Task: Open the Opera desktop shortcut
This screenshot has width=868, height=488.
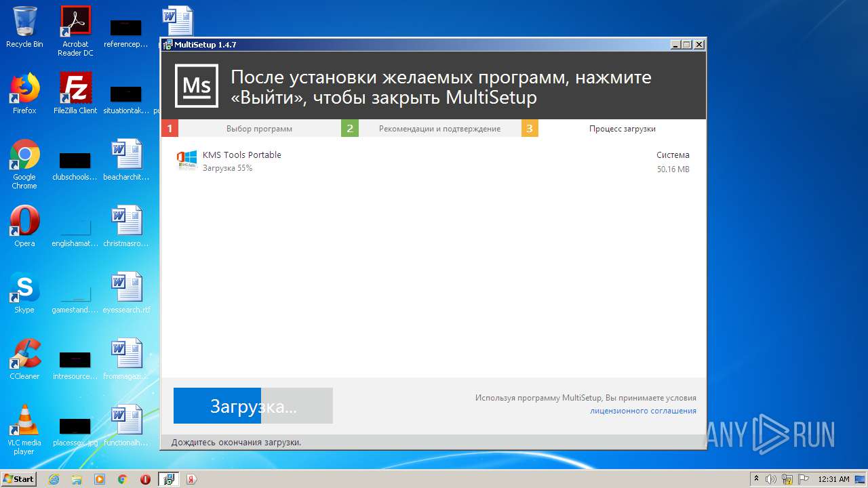Action: (x=24, y=226)
